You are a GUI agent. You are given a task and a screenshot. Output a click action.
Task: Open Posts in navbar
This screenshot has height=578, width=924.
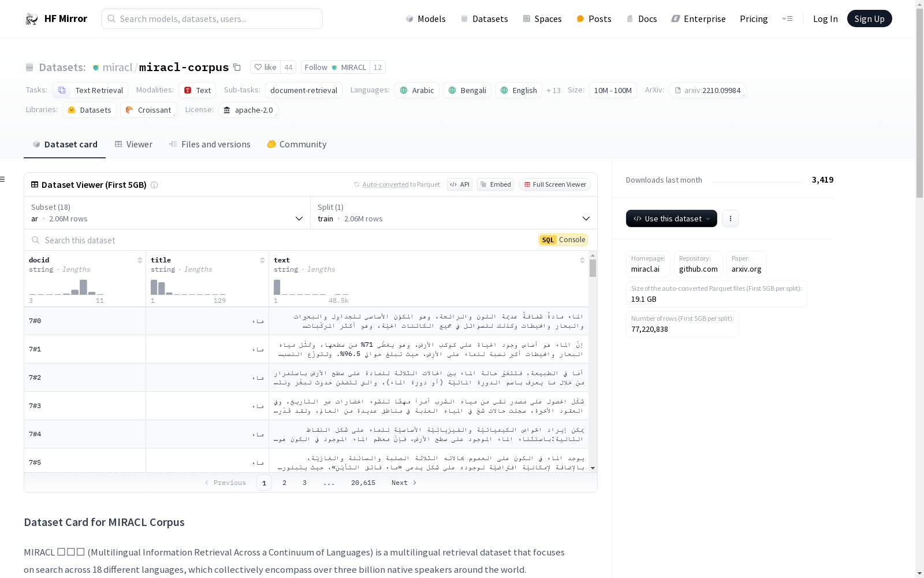pos(594,18)
